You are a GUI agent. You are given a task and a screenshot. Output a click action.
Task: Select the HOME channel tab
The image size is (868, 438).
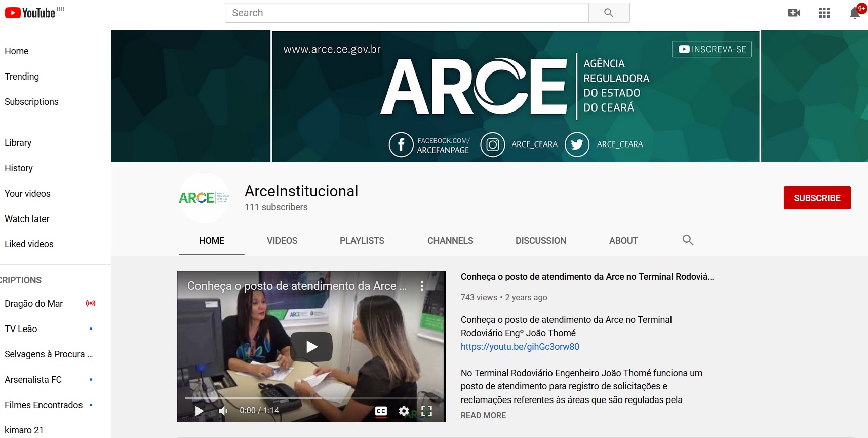pyautogui.click(x=212, y=241)
